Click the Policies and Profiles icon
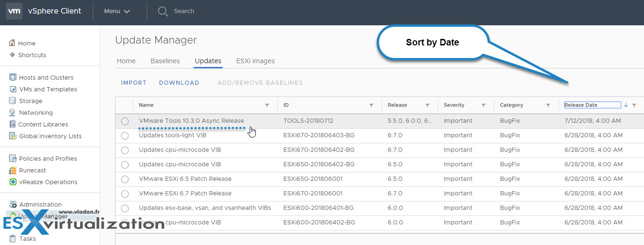The image size is (644, 245). pyautogui.click(x=13, y=158)
